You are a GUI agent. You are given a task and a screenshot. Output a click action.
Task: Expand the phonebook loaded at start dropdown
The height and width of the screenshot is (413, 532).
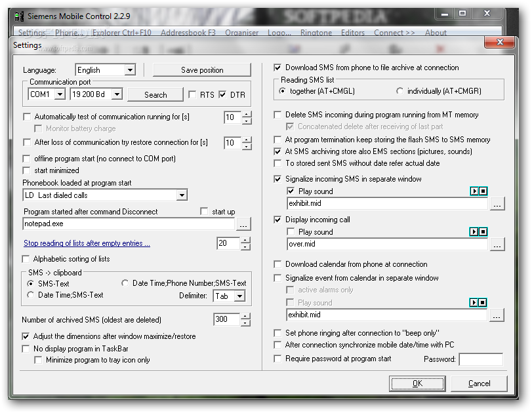(182, 195)
